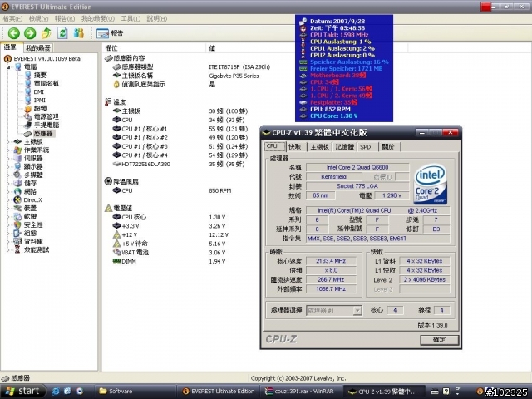
Task: Open the 我的最愛(O) menu
Action: (x=98, y=18)
